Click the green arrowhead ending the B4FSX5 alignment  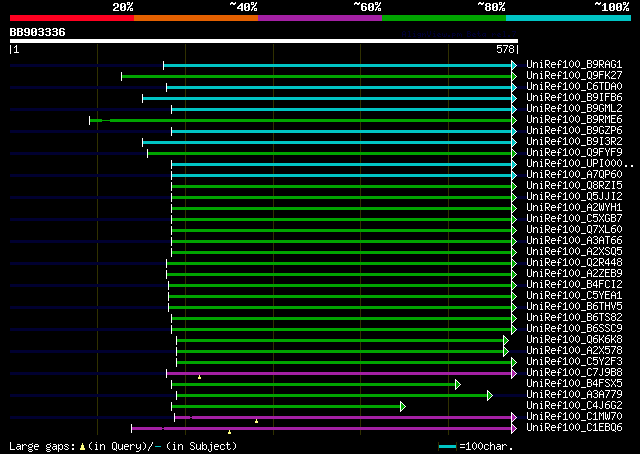point(458,385)
